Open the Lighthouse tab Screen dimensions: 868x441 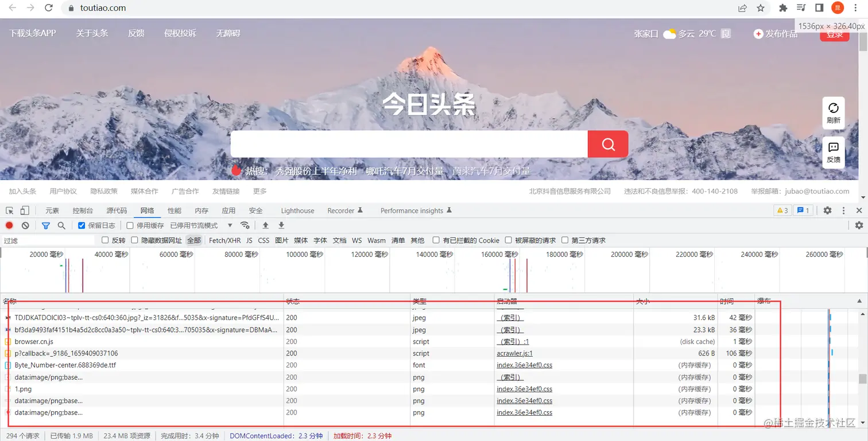coord(297,210)
